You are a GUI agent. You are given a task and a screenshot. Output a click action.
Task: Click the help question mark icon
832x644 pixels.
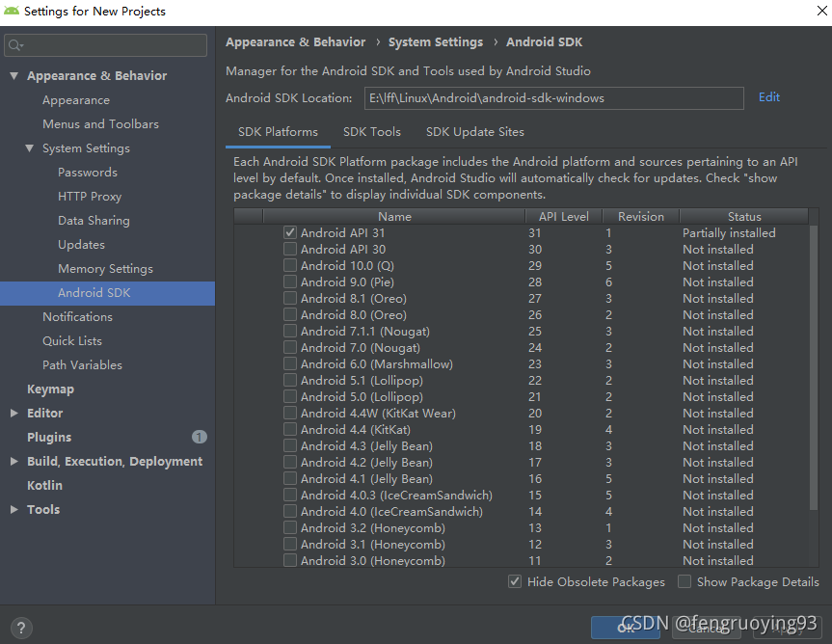tap(21, 628)
